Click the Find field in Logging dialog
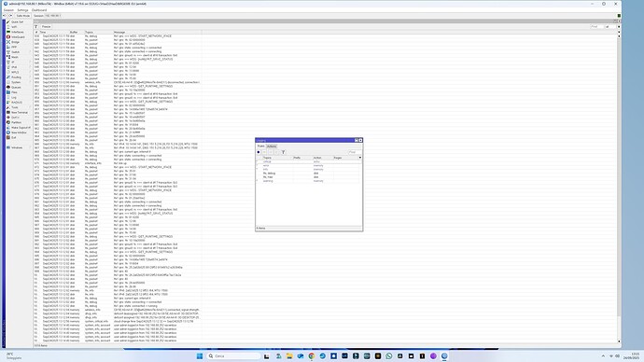644x362 pixels. (x=355, y=152)
